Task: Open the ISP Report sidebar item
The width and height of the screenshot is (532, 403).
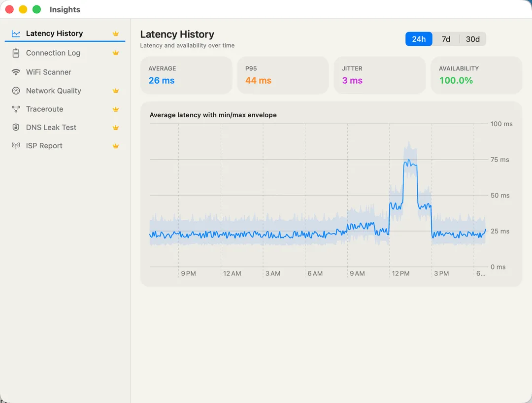Action: [65, 145]
